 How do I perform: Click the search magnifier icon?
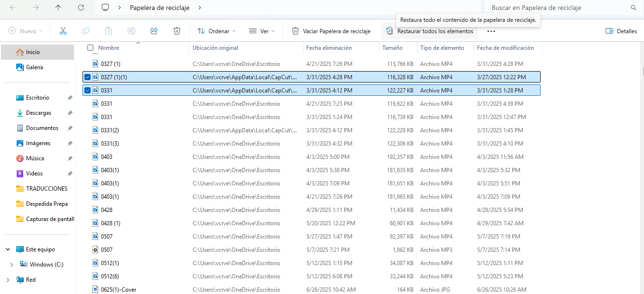pyautogui.click(x=634, y=8)
